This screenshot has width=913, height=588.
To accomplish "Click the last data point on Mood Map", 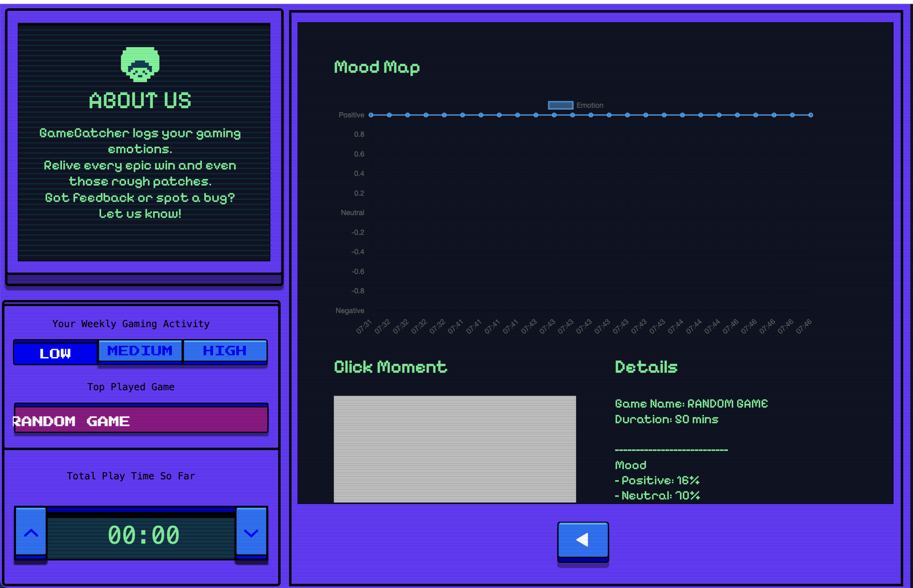I will click(x=811, y=115).
